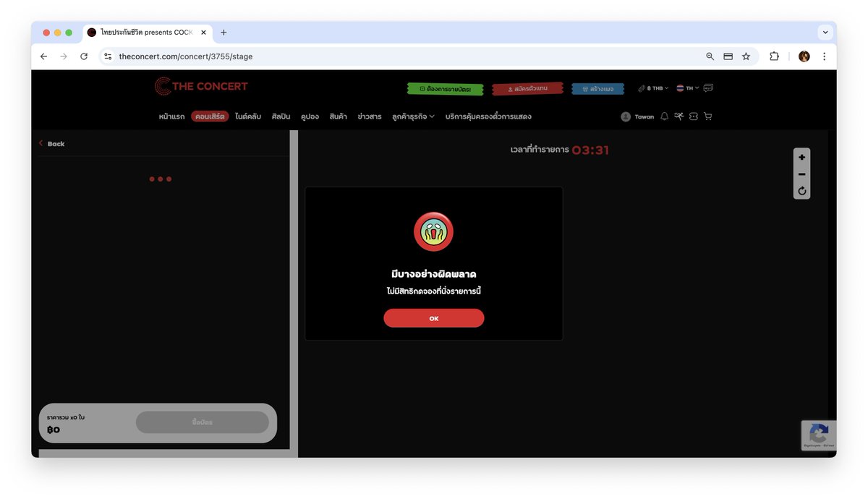Open the Chrome profile avatar

(804, 56)
